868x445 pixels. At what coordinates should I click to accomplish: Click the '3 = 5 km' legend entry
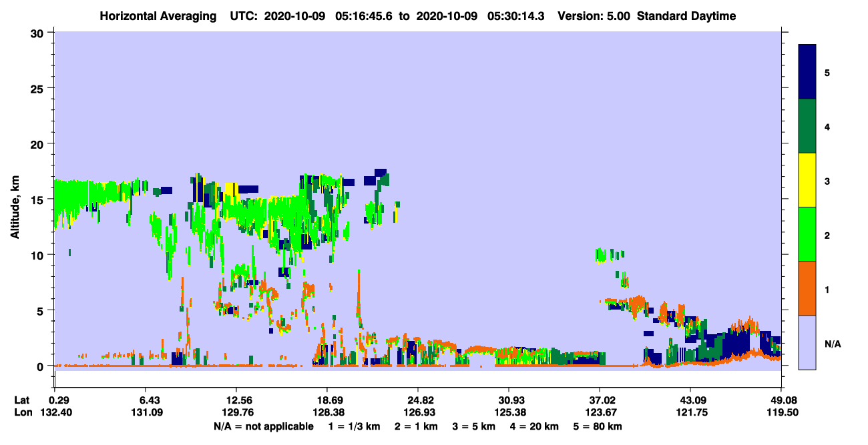click(473, 426)
